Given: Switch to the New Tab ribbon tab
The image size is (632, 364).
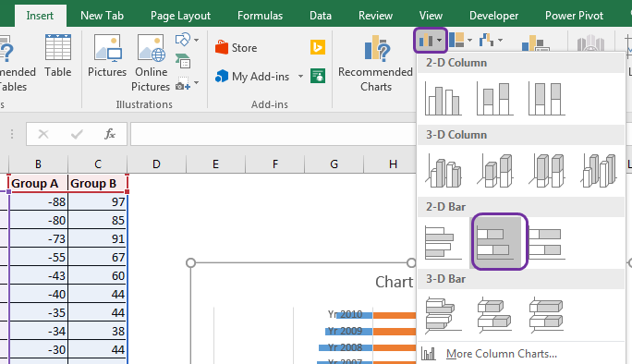Looking at the screenshot, I should click(x=102, y=16).
